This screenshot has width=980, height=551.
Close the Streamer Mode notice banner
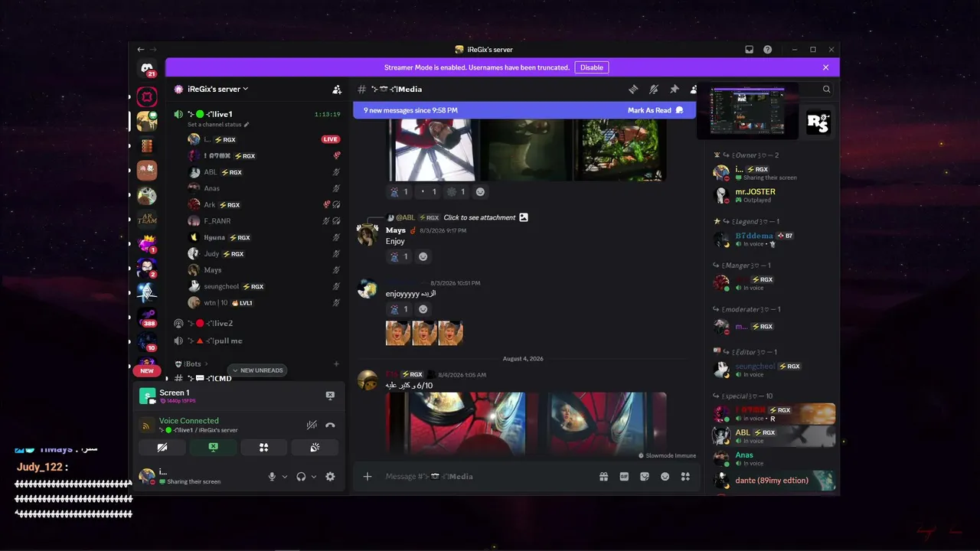click(825, 67)
